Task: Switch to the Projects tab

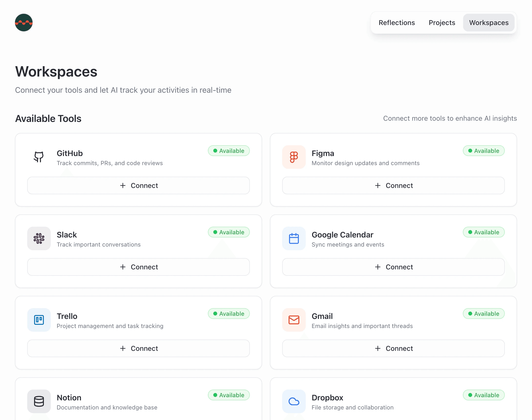Action: pos(442,23)
